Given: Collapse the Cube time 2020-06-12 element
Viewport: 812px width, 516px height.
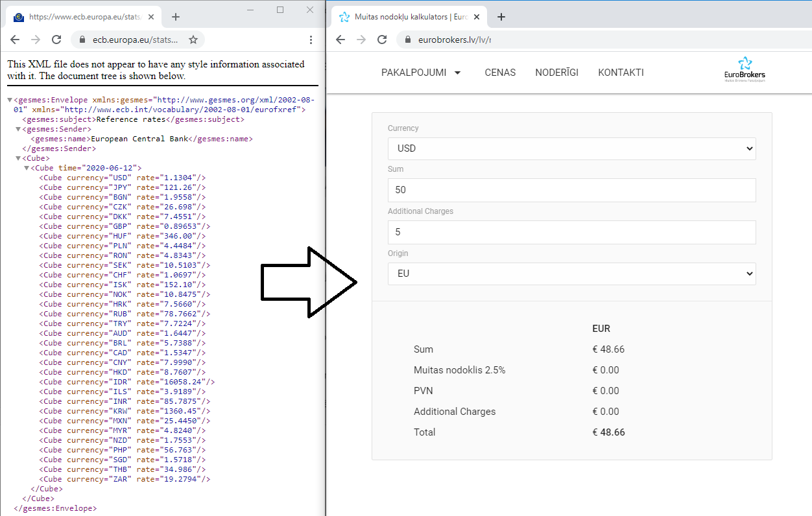Looking at the screenshot, I should 25,167.
